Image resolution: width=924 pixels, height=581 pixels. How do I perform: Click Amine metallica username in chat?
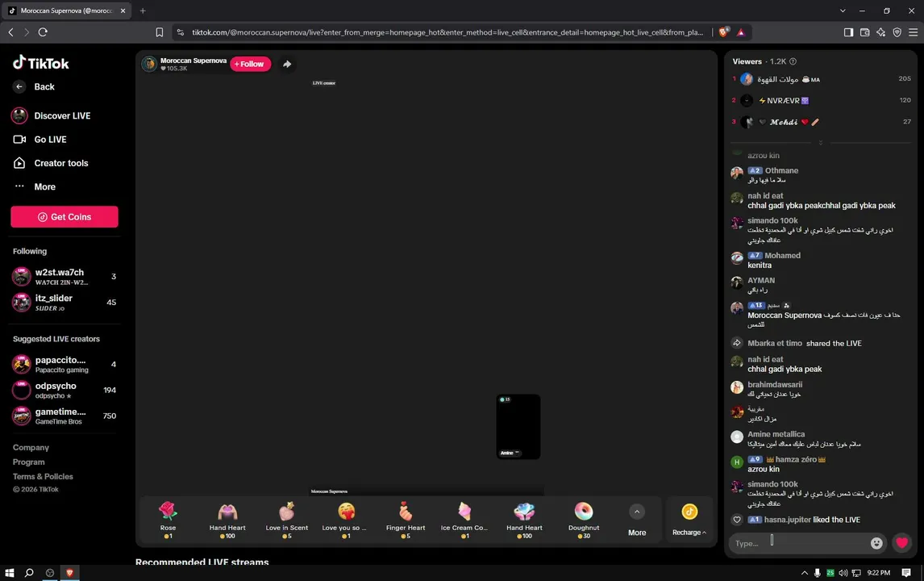click(x=776, y=434)
